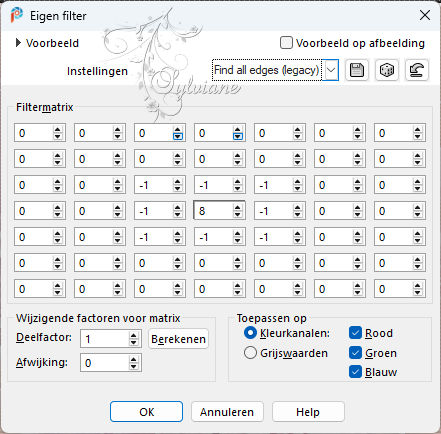Click the reset to default arrow icon
This screenshot has width=441, height=434.
pos(417,70)
